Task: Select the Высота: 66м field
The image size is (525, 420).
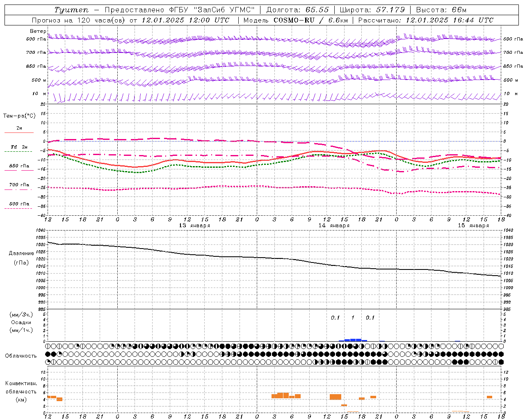Action: (441, 10)
